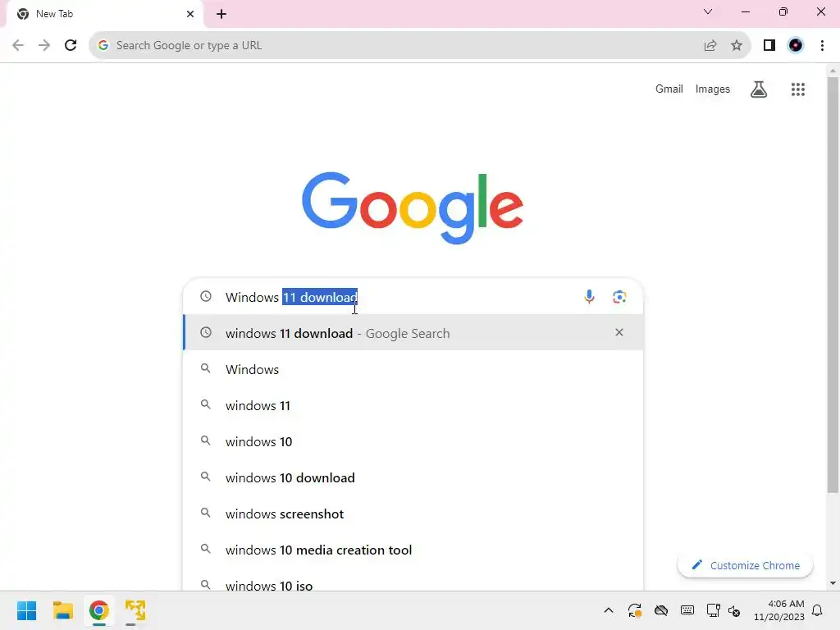Click the browser forward arrow
This screenshot has width=840, height=630.
(x=44, y=46)
